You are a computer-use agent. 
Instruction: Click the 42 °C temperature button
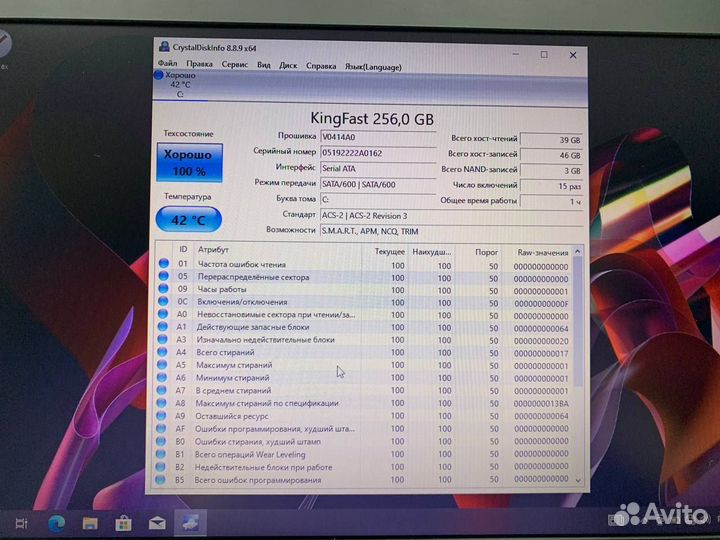pos(189,220)
